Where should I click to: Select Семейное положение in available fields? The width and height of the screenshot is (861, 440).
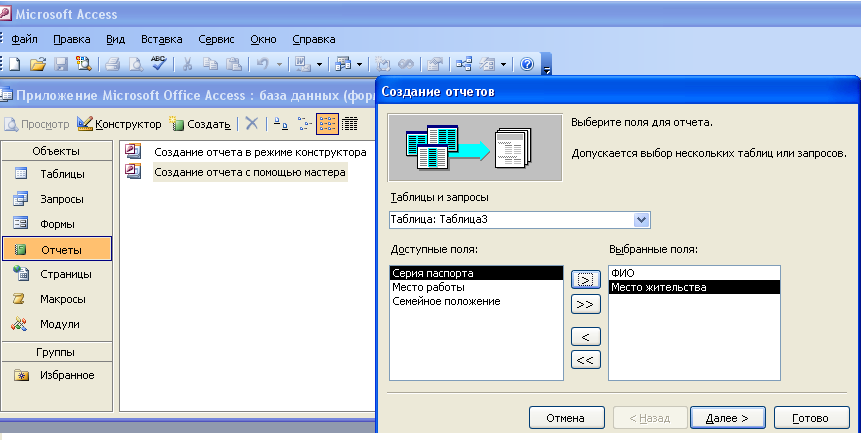[476, 301]
